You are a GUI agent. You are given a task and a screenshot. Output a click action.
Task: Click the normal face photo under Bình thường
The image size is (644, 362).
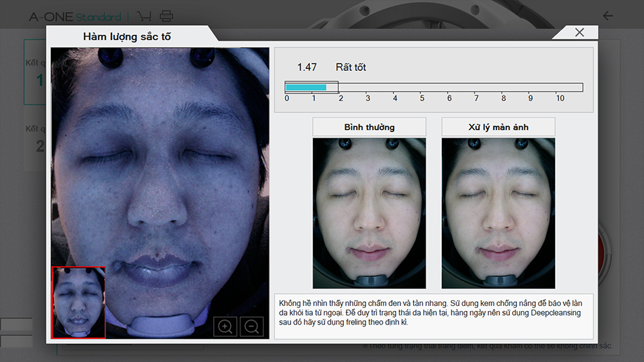click(369, 213)
